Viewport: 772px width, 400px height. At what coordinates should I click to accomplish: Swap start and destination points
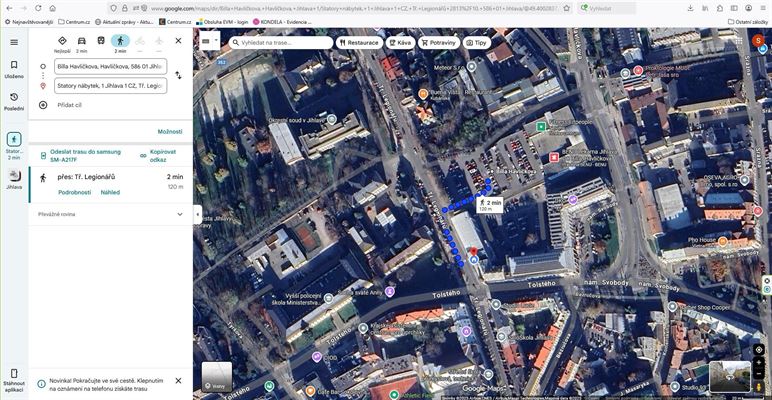(179, 75)
